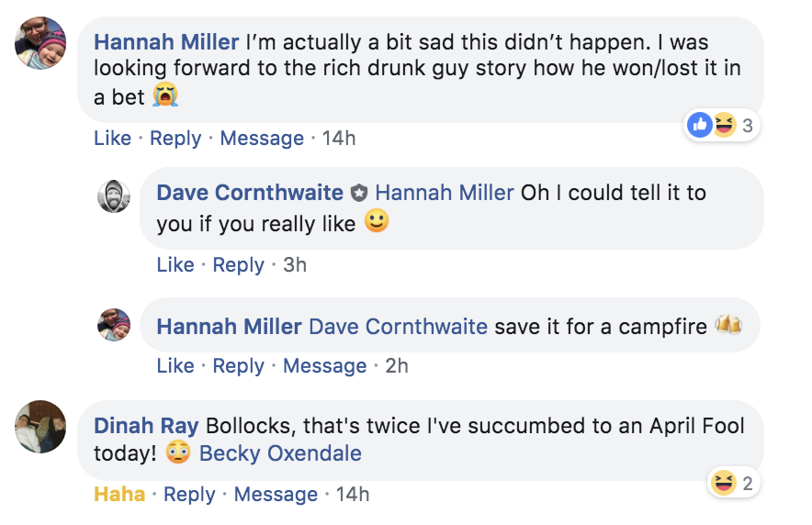Reply to Dinah Ray's comment

click(x=189, y=495)
